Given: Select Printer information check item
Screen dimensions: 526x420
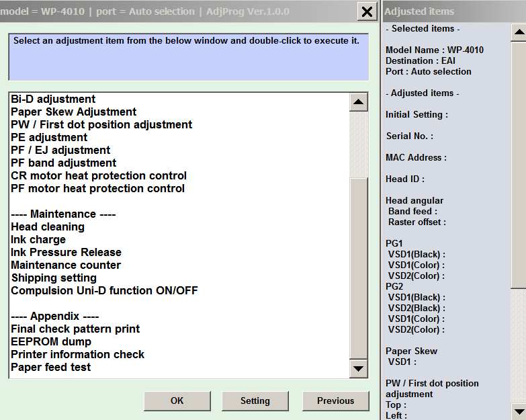Looking at the screenshot, I should [77, 355].
